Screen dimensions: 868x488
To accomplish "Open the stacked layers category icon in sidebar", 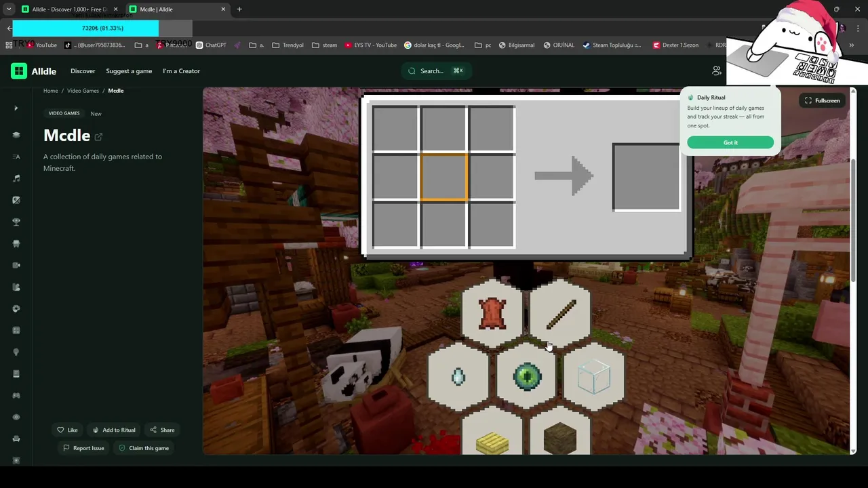I will click(16, 135).
